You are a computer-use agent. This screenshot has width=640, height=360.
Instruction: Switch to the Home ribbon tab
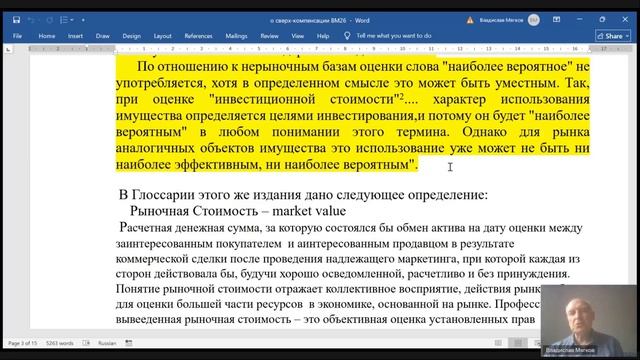(x=47, y=36)
